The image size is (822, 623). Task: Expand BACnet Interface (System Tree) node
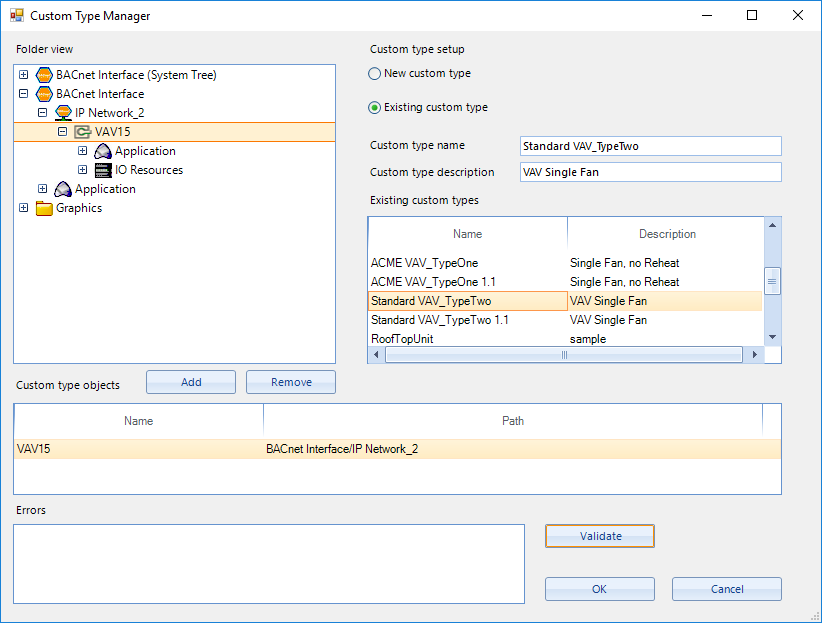(24, 74)
